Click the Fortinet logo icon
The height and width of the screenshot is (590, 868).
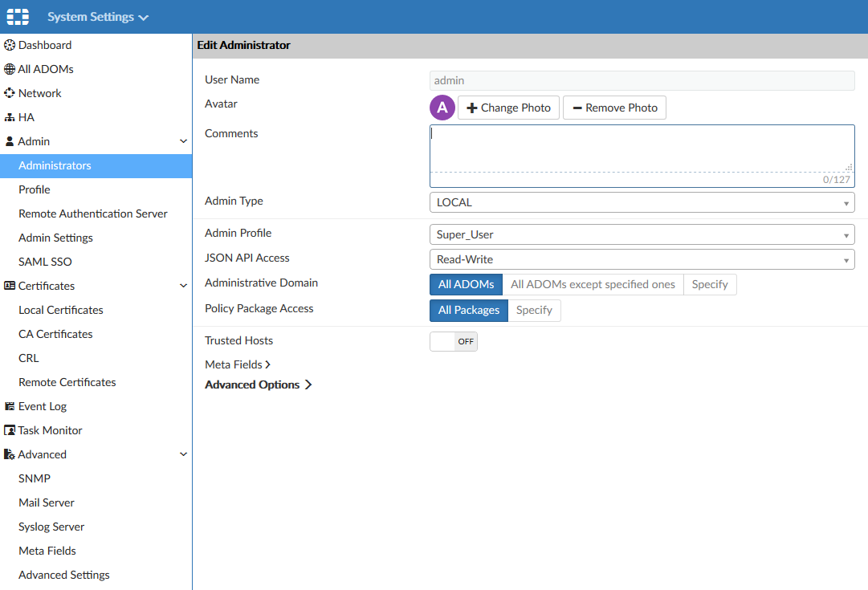pos(18,17)
